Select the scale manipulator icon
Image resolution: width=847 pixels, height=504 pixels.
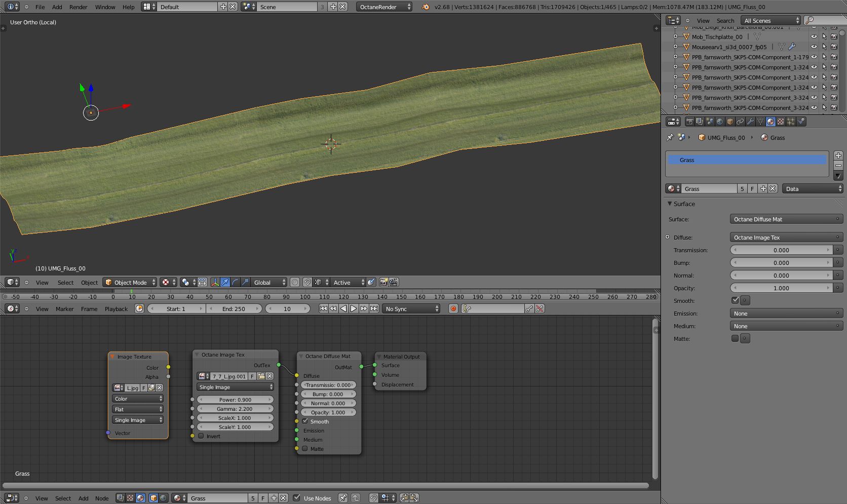(x=245, y=282)
